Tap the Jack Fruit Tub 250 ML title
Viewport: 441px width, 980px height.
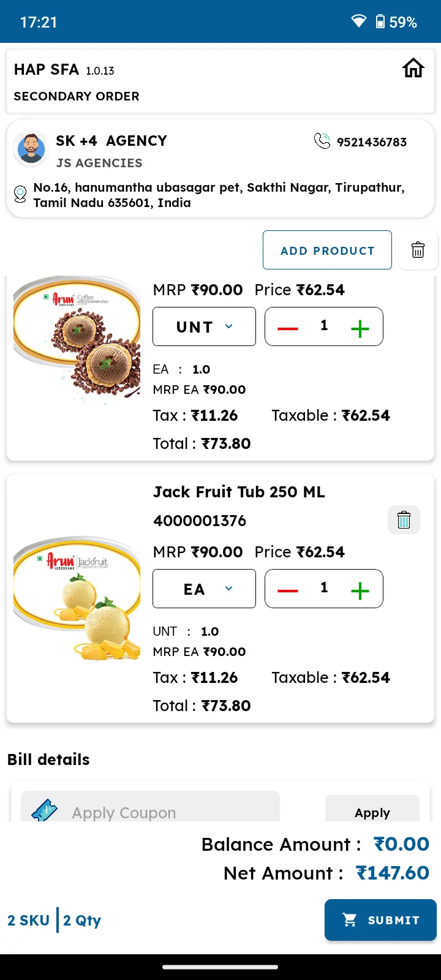tap(239, 492)
